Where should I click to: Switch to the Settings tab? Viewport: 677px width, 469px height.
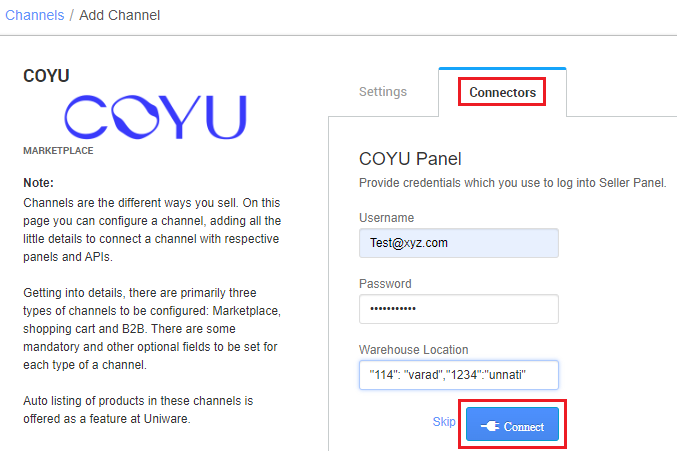383,92
